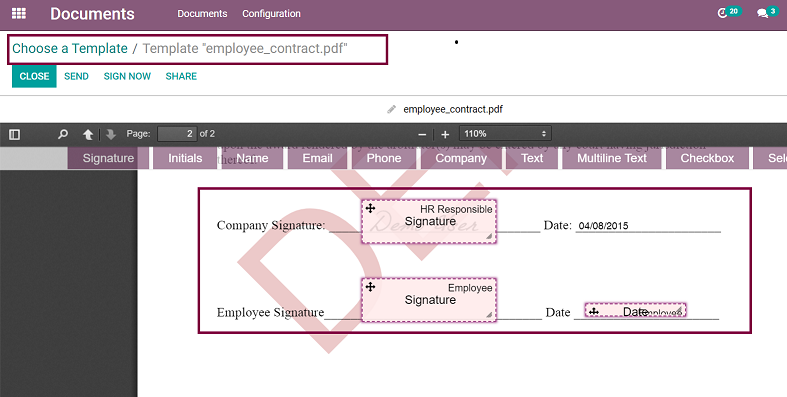Viewport: 787px width, 397px height.
Task: Select the Employee Date field
Action: (635, 311)
